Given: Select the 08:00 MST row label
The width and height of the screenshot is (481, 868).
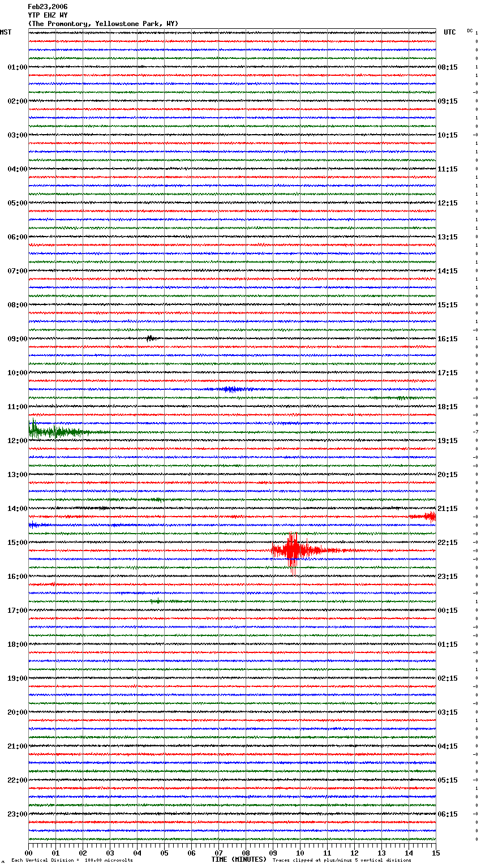Looking at the screenshot, I should tap(17, 305).
